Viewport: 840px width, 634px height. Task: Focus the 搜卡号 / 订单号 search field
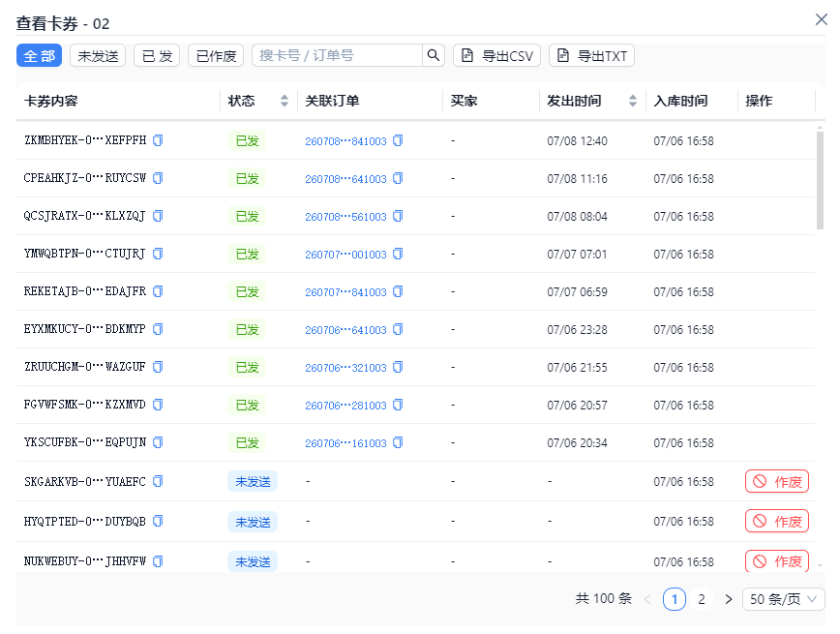coord(337,55)
